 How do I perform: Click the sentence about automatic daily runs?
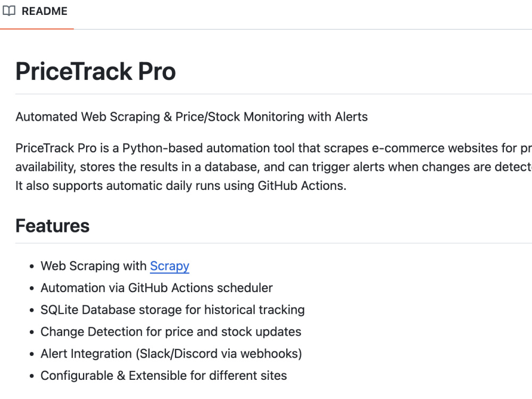coord(181,186)
